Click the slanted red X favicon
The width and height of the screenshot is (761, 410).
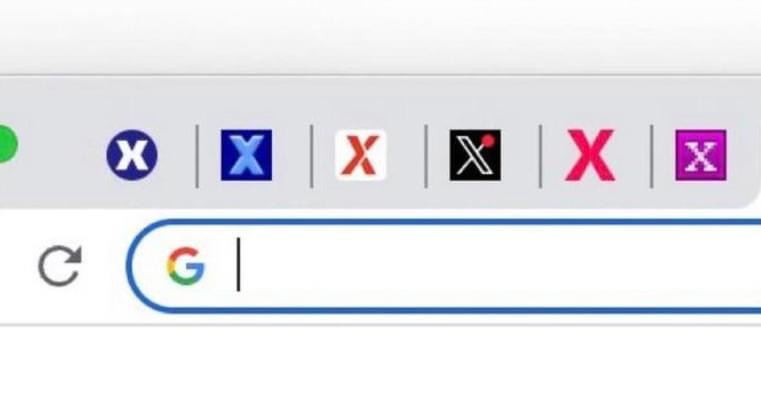pyautogui.click(x=361, y=155)
